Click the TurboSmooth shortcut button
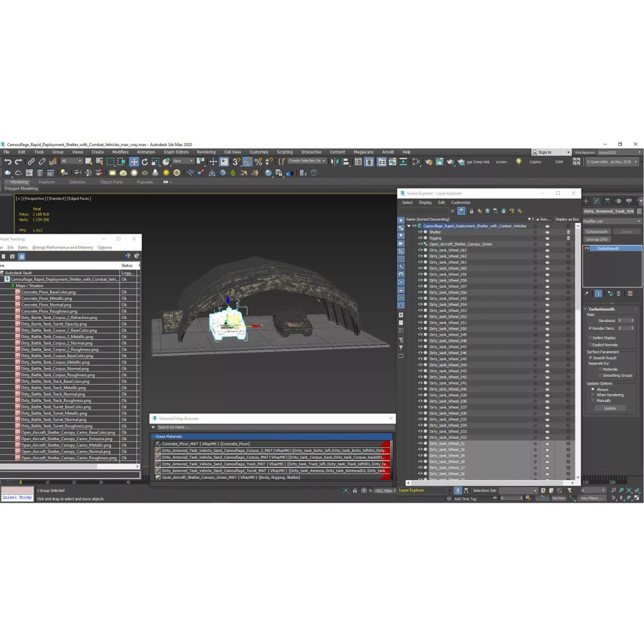Image resolution: width=644 pixels, height=644 pixels. [597, 231]
